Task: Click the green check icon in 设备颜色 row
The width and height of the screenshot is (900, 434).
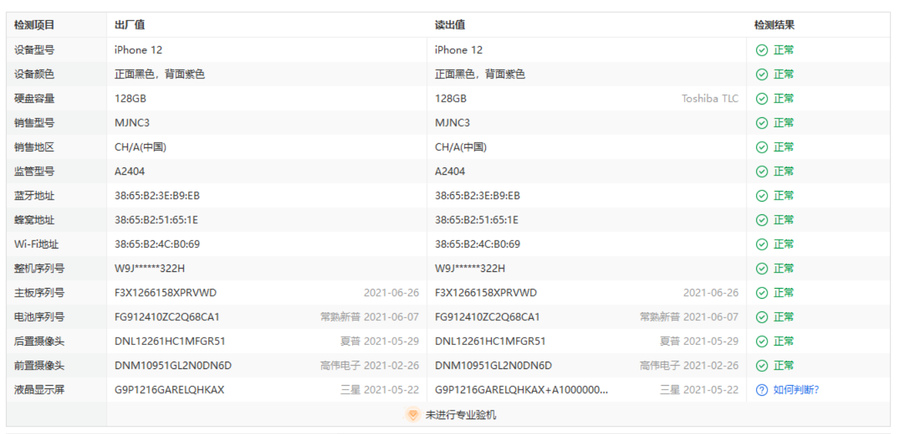Action: point(762,75)
